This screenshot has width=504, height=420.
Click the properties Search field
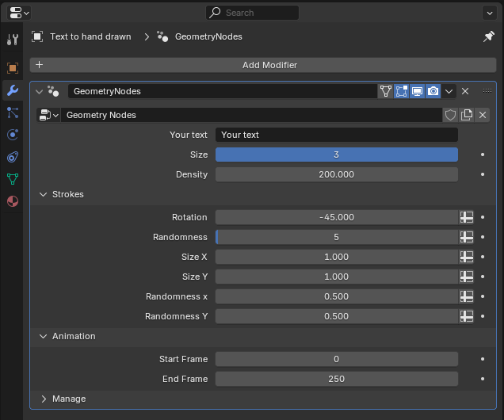click(x=252, y=13)
